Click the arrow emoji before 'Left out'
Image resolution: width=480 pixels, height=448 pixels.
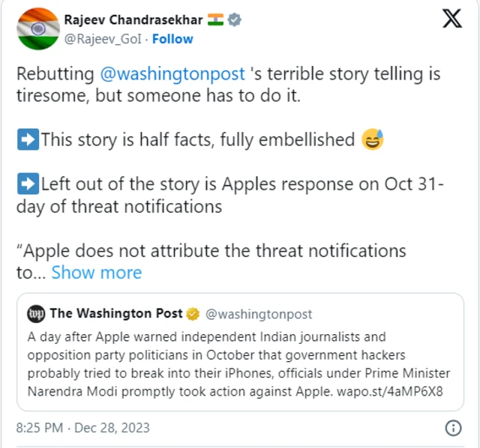tap(27, 185)
